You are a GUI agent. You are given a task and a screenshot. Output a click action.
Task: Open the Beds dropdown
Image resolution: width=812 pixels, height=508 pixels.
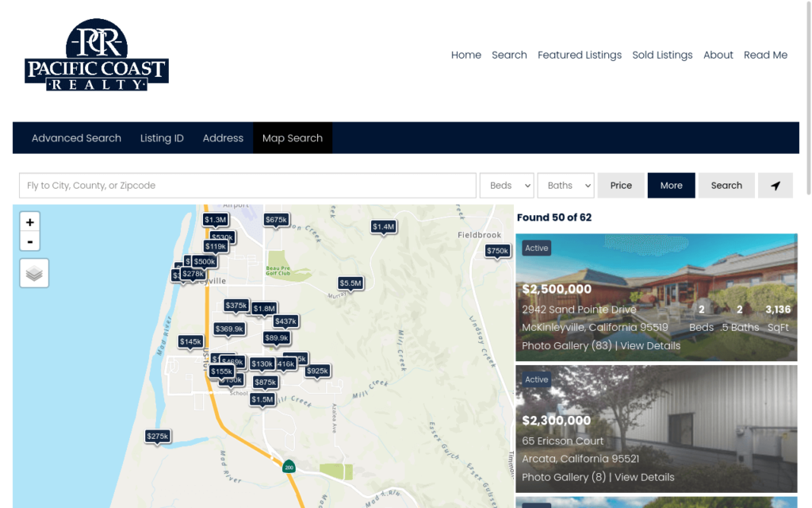[x=507, y=186]
